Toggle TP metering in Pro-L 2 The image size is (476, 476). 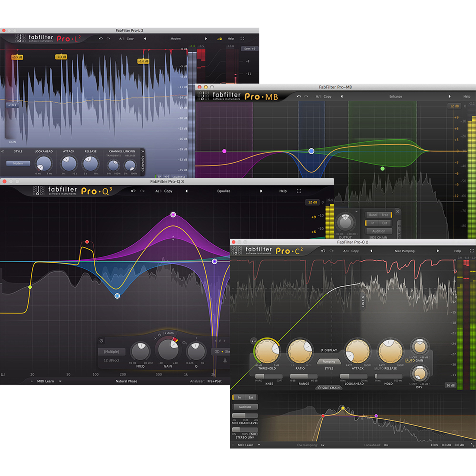(160, 177)
